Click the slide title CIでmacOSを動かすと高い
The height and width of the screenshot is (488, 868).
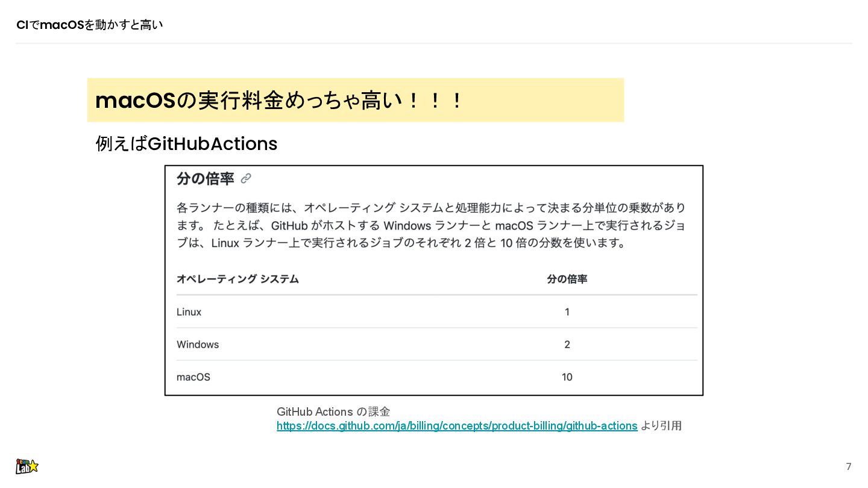pyautogui.click(x=90, y=25)
